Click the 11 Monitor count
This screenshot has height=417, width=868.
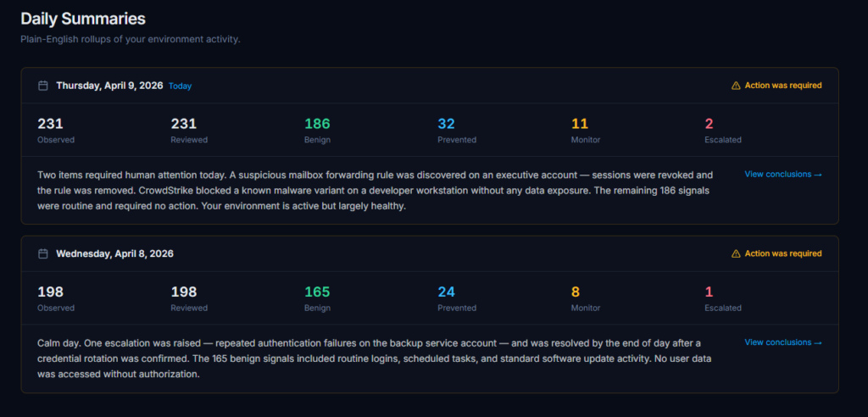tap(580, 125)
